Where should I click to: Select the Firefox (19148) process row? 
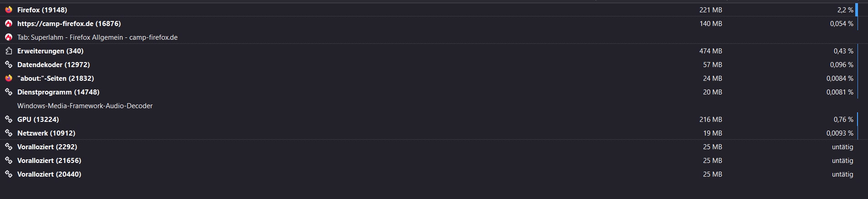pyautogui.click(x=42, y=10)
